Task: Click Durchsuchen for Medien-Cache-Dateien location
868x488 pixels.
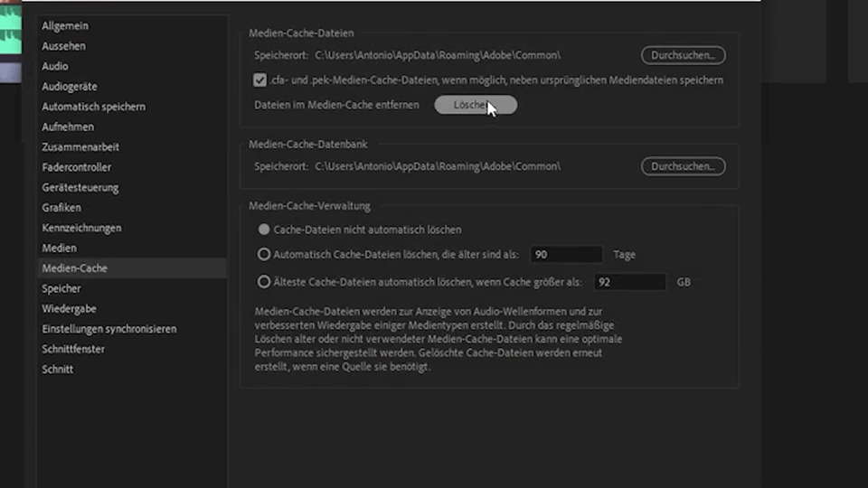Action: 683,56
